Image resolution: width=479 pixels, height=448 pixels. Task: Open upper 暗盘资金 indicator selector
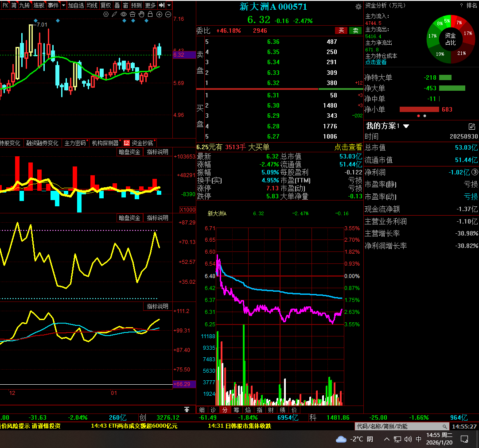click(x=129, y=152)
